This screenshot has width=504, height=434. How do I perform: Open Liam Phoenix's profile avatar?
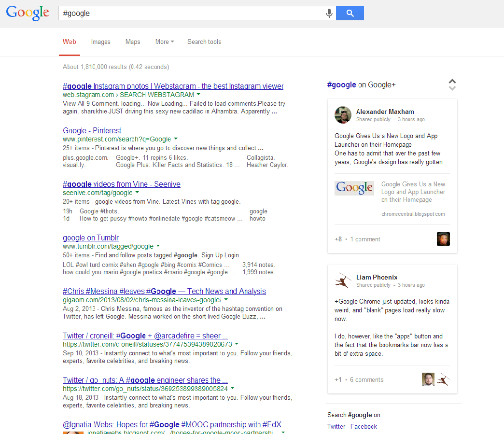click(x=343, y=280)
